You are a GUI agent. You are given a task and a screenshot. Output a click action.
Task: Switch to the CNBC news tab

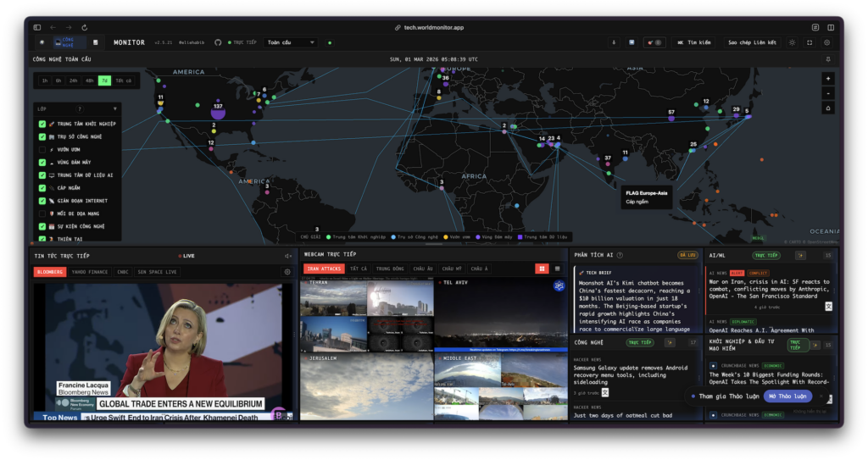click(x=123, y=272)
